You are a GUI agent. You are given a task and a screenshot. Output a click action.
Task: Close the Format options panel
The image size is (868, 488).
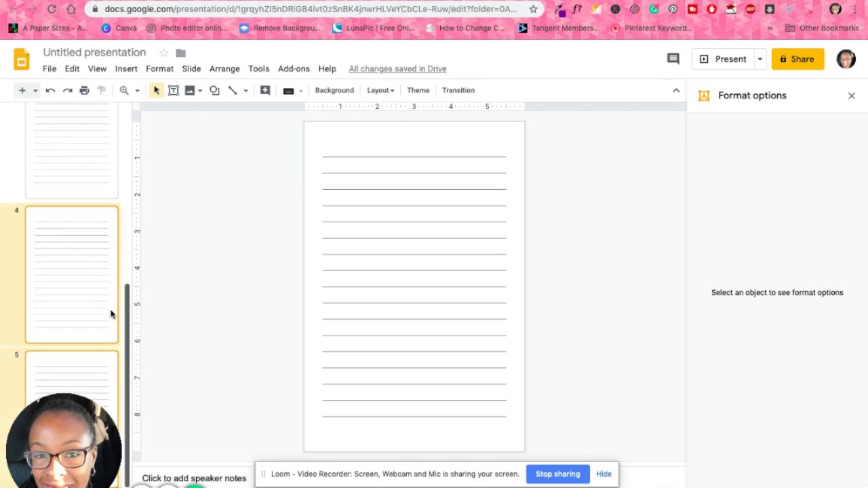click(x=852, y=96)
